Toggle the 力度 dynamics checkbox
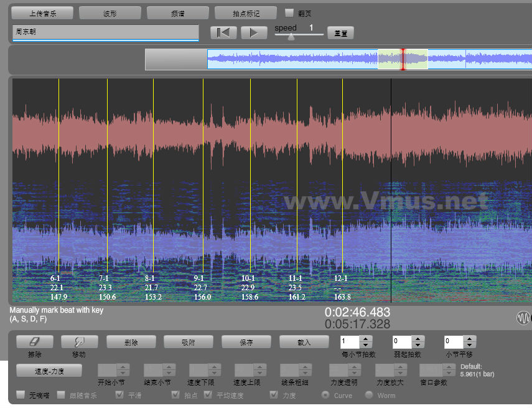Viewport: 532px width, 408px height. 273,394
